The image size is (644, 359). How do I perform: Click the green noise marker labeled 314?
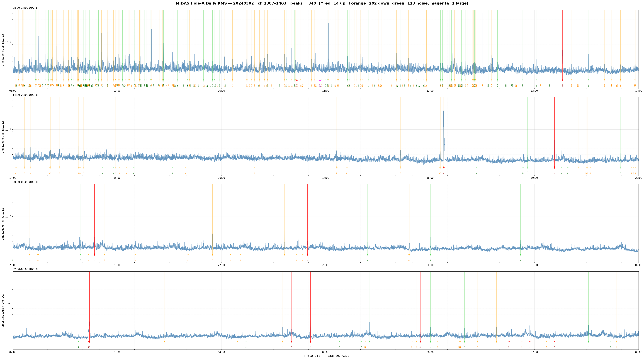[246, 341]
